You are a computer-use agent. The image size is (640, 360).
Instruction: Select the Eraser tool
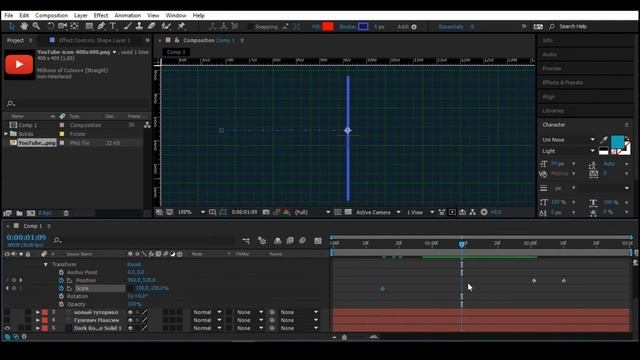coord(151,26)
